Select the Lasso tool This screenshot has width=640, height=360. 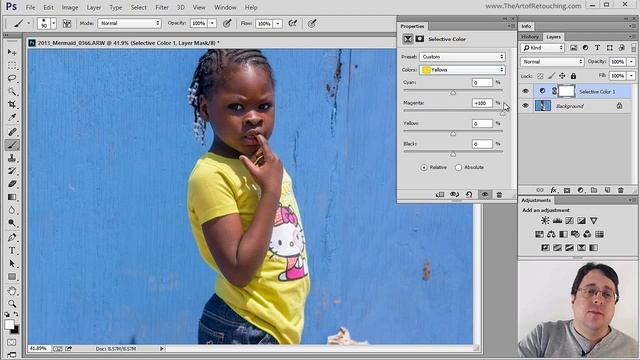[12, 78]
